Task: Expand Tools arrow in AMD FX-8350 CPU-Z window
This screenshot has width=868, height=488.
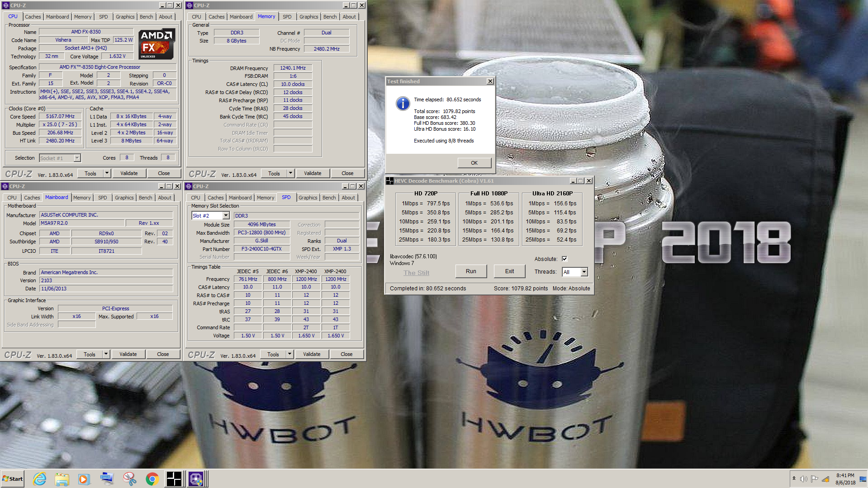Action: pos(107,173)
